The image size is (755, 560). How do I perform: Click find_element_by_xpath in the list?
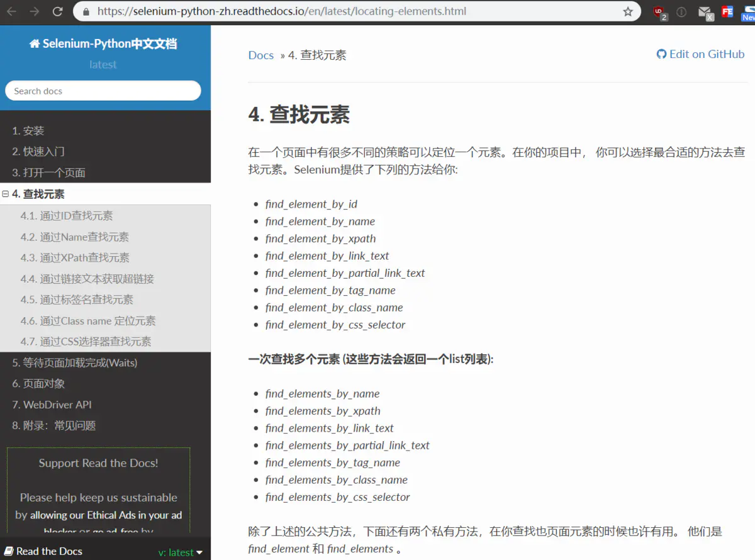321,238
